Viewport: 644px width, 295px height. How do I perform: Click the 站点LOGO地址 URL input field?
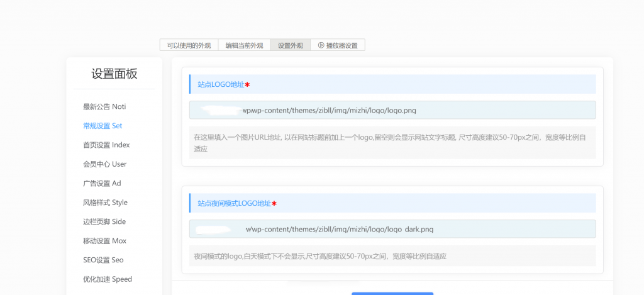[392, 110]
